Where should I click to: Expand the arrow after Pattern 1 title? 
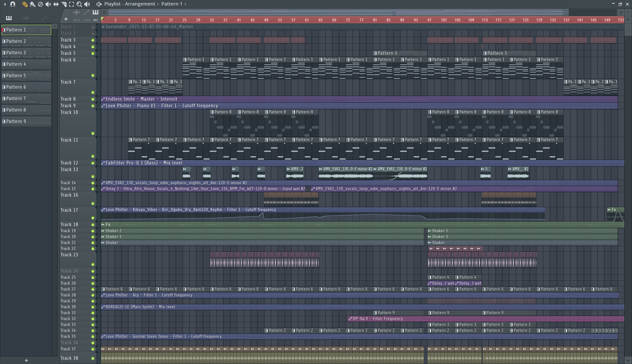point(186,4)
